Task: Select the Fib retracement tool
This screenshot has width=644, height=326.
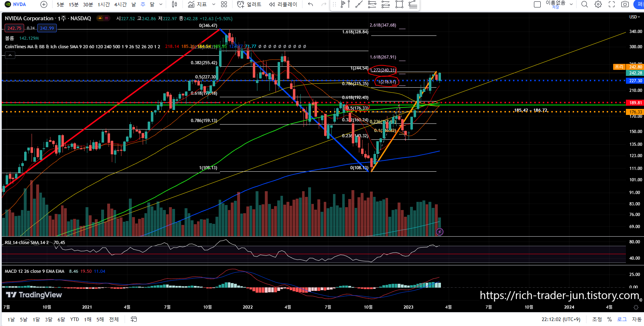Action: [x=372, y=4]
